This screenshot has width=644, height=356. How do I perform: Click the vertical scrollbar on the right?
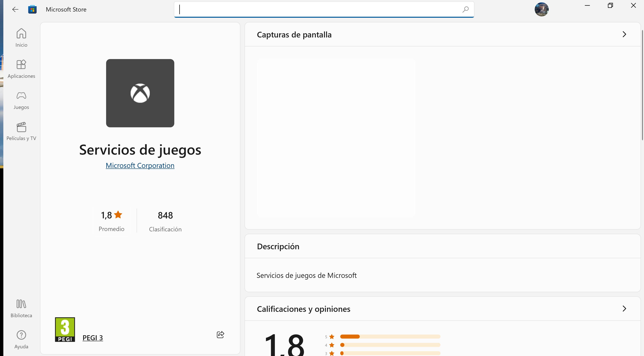642,85
